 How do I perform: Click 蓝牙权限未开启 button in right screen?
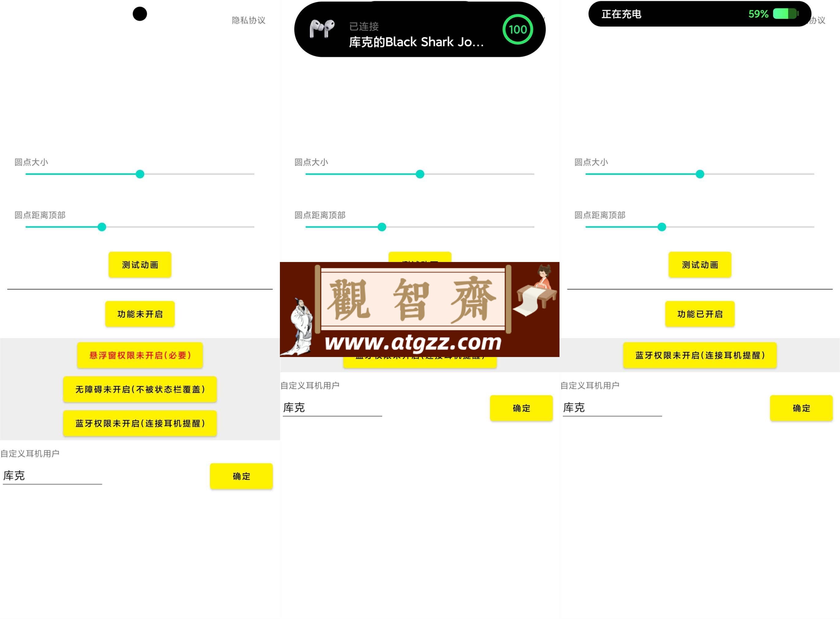coord(700,355)
